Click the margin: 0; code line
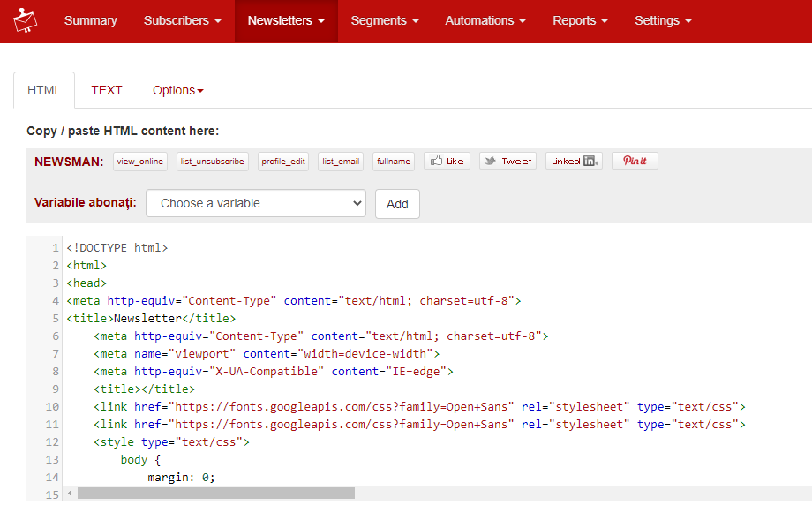 tap(181, 478)
